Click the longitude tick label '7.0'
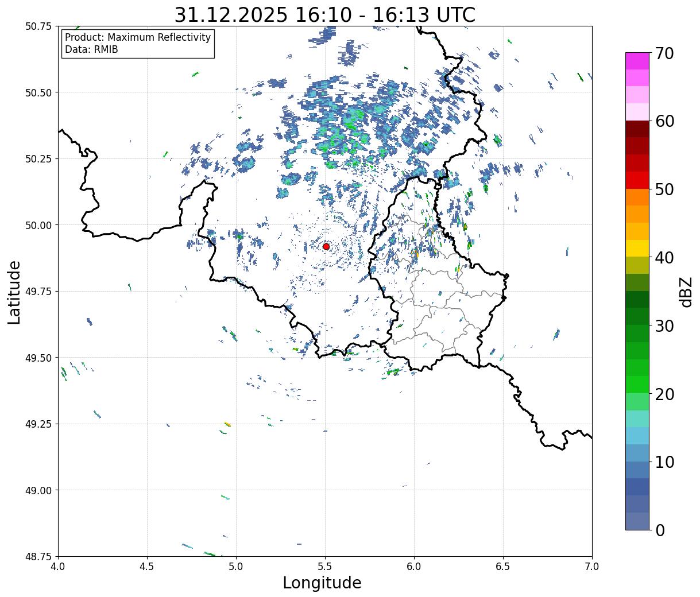The width and height of the screenshot is (700, 597). click(x=592, y=567)
